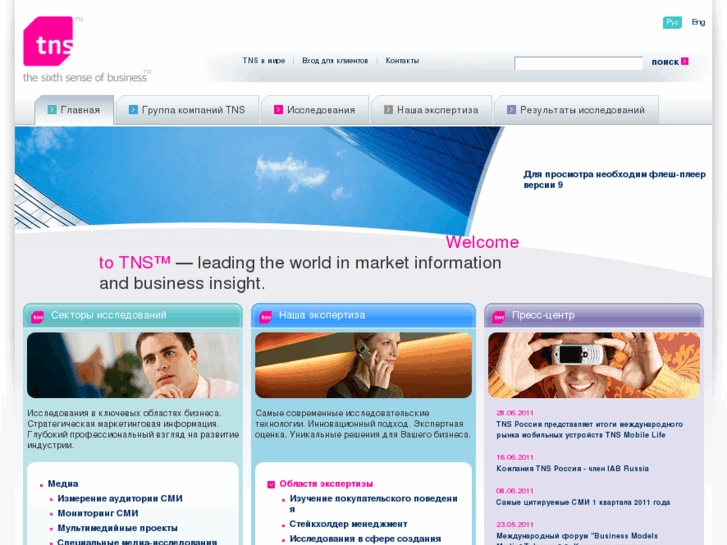The image size is (727, 545).
Task: Click the thoughtful man thumbnail image
Action: coord(133,365)
